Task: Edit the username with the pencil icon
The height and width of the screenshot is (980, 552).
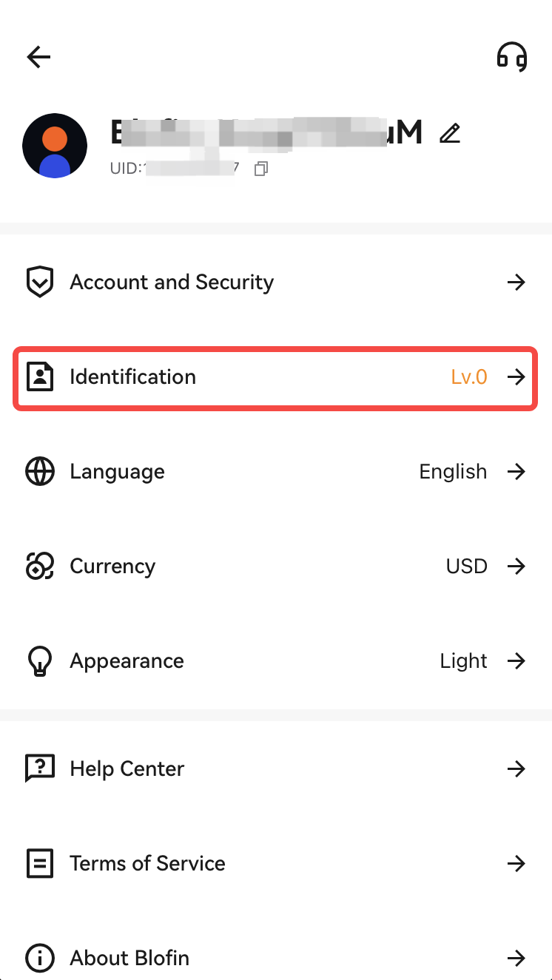Action: 450,132
